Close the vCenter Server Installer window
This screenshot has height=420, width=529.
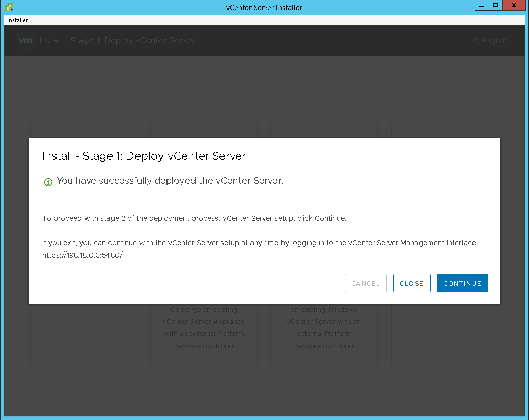click(x=513, y=6)
